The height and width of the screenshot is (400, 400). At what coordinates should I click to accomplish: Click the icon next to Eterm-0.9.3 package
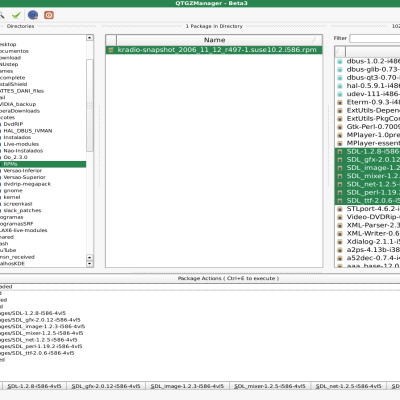pyautogui.click(x=340, y=102)
